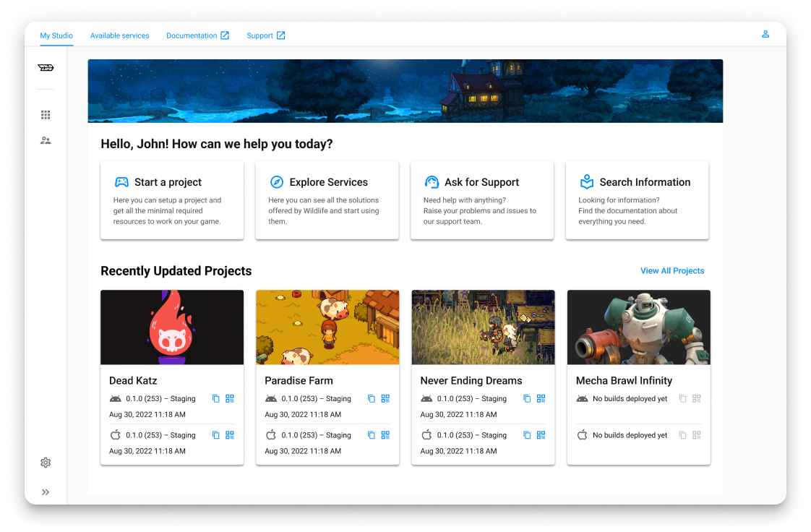This screenshot has height=532, width=811.
Task: Open the Paradise Farm thumbnail
Action: click(327, 327)
